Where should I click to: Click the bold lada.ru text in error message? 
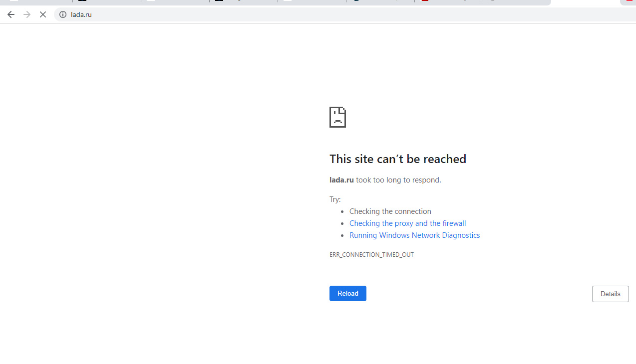(x=341, y=180)
